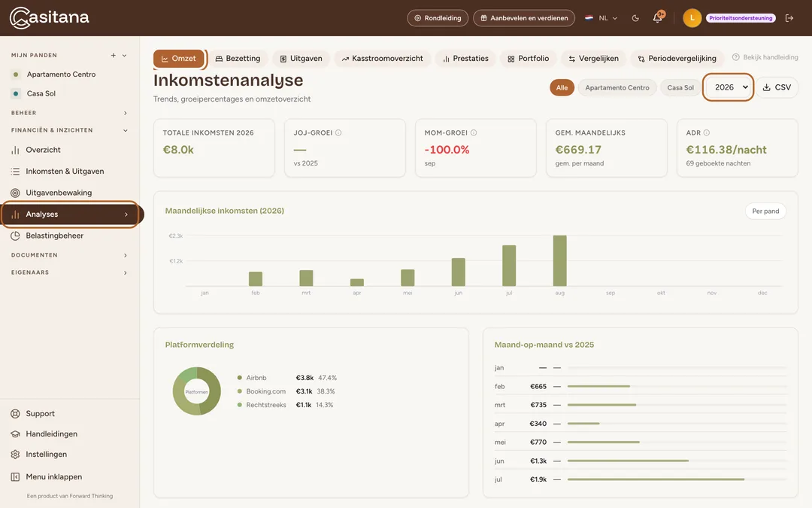
Task: Select Apartamento Centro in sidebar
Action: pos(61,75)
